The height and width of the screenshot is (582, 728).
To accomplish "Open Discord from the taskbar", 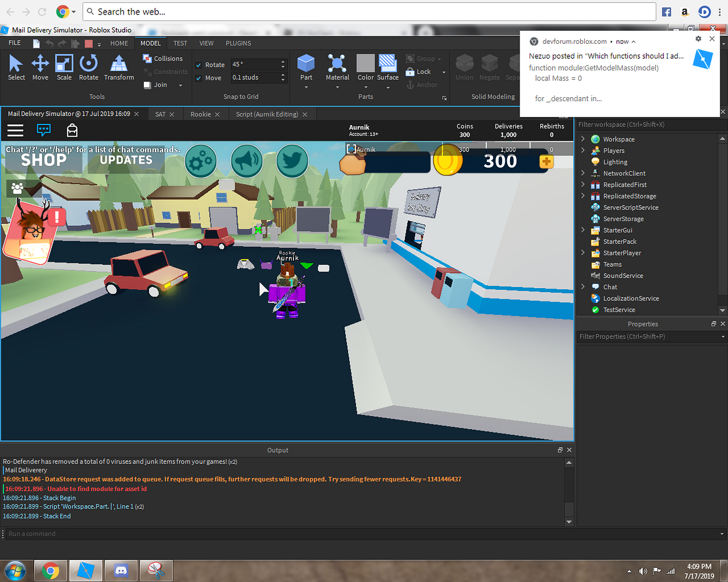I will (x=121, y=571).
